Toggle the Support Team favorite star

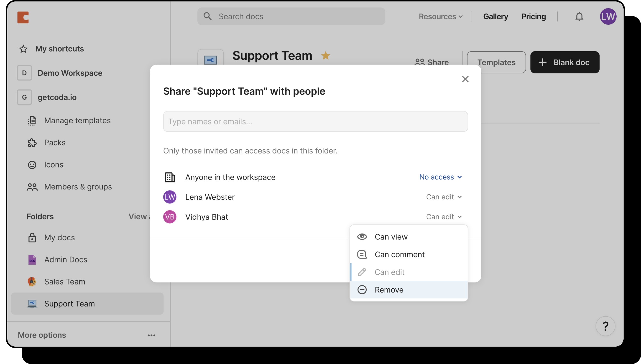pyautogui.click(x=326, y=56)
